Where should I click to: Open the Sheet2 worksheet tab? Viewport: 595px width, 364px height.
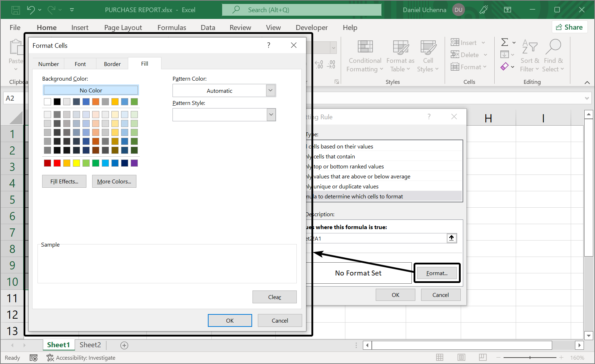90,345
